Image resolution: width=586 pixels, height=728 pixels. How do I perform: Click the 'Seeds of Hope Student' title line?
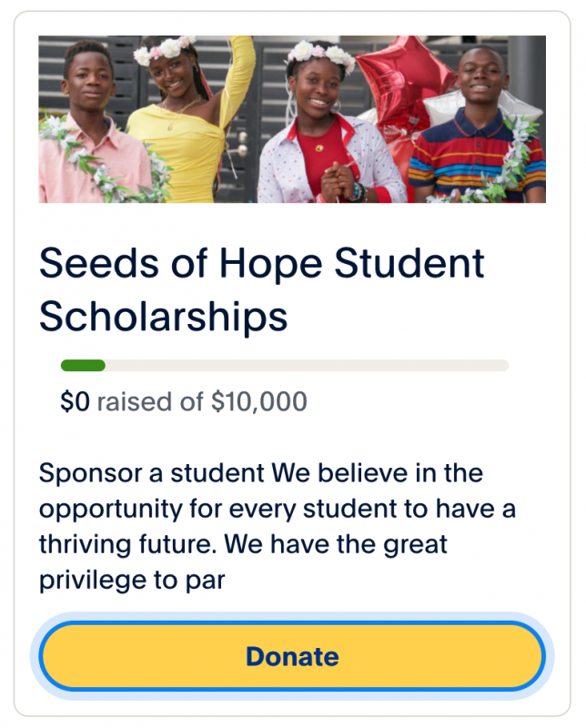(262, 264)
